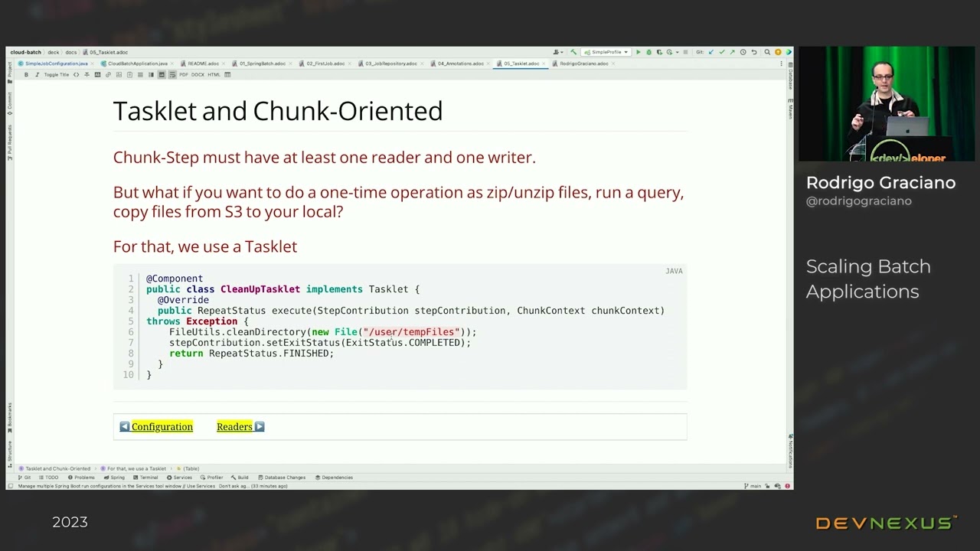Open main branch widget in status bar

(x=753, y=486)
